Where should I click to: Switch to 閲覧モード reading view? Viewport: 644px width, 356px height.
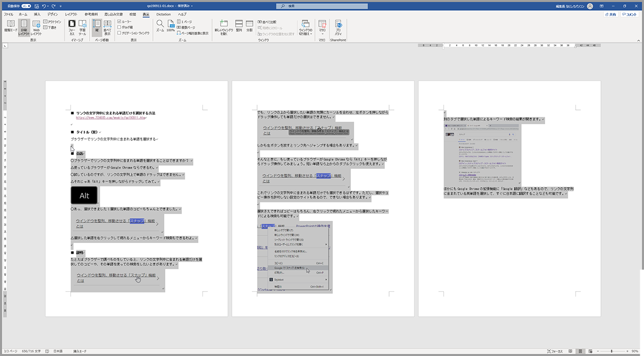(11, 27)
